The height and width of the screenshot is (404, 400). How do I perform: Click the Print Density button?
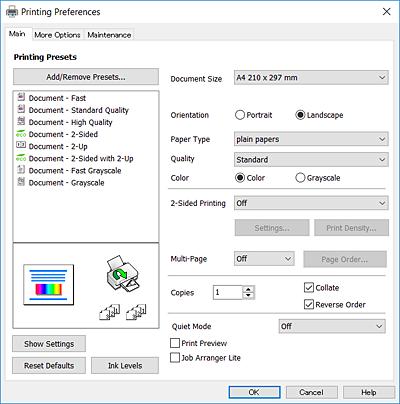click(x=351, y=228)
